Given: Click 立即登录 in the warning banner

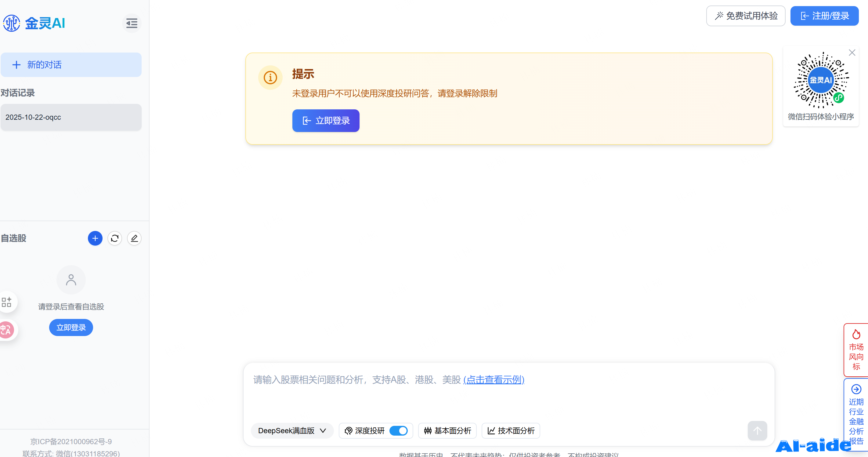Looking at the screenshot, I should (325, 121).
